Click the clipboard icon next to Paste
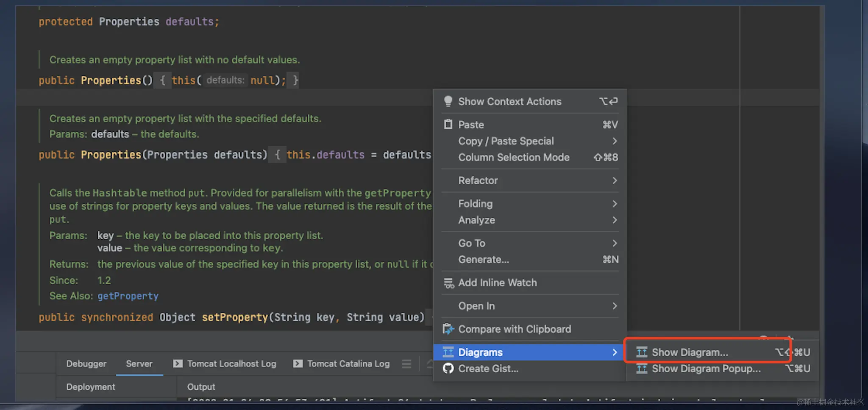The image size is (868, 410). click(x=448, y=125)
